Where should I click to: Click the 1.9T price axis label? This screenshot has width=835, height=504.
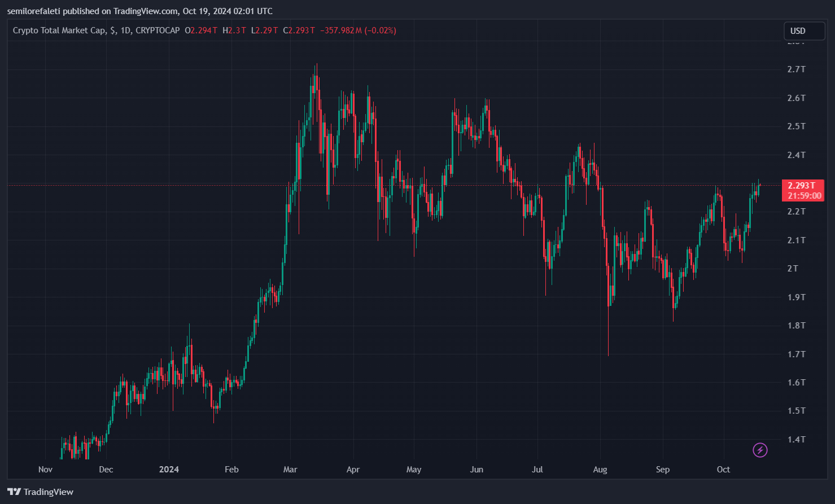[x=796, y=297]
